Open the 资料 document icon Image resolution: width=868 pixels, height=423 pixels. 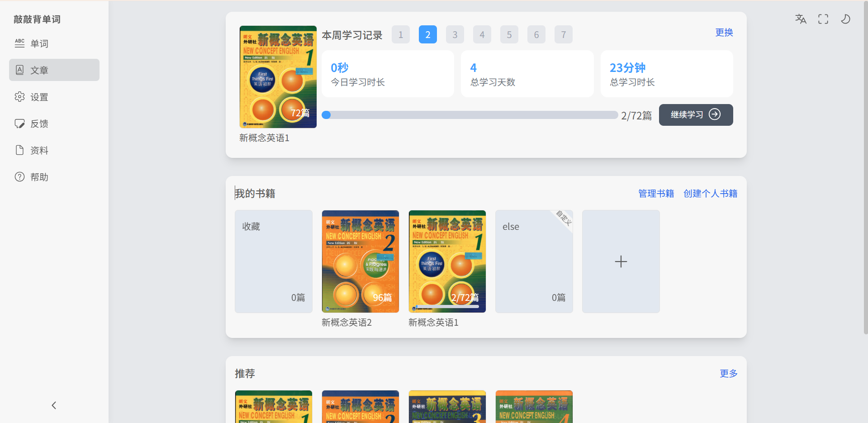click(x=19, y=150)
